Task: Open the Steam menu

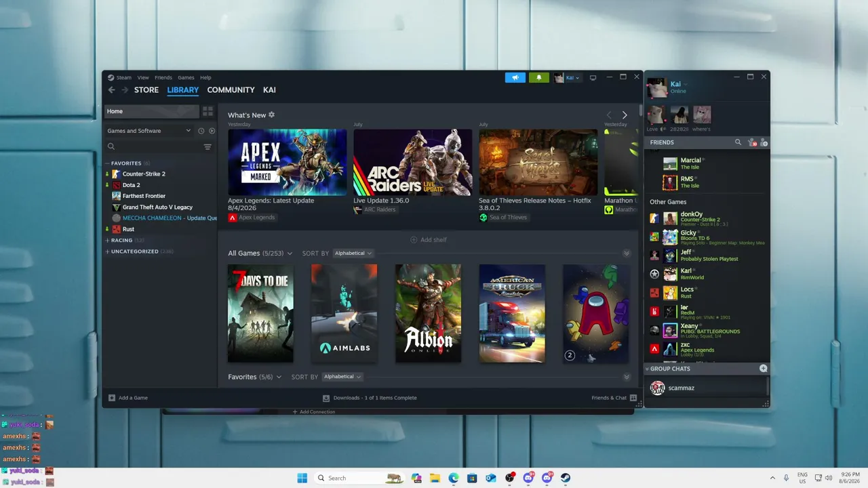Action: (x=123, y=77)
